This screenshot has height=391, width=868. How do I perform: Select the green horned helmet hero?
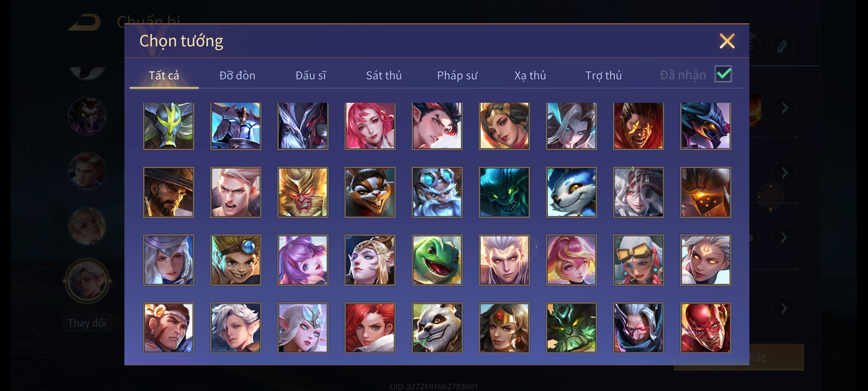169,126
